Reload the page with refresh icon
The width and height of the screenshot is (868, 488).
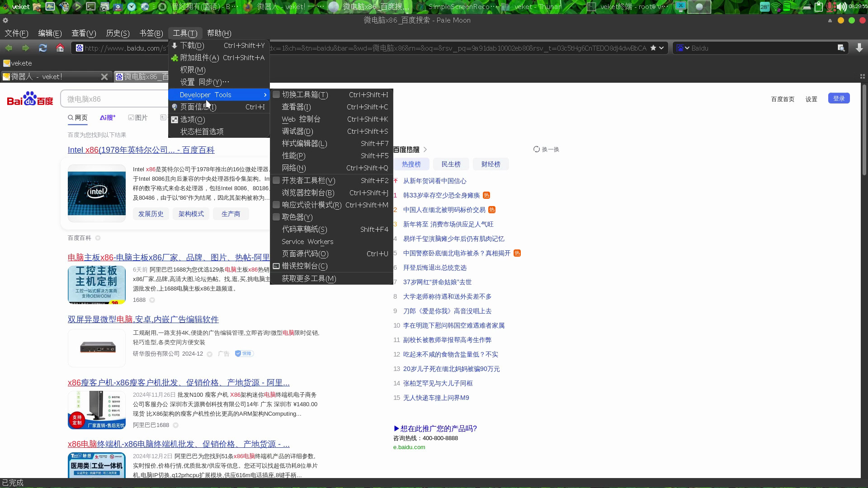point(43,48)
